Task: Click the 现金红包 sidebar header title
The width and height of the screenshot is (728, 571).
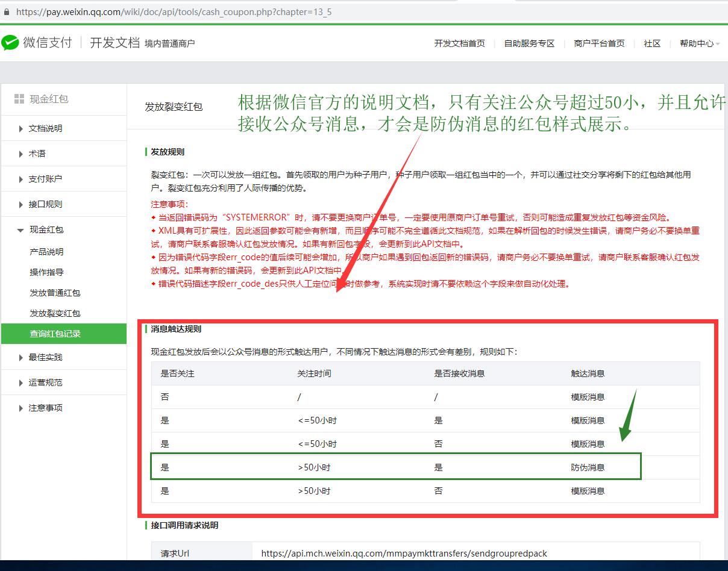Action: click(x=49, y=99)
